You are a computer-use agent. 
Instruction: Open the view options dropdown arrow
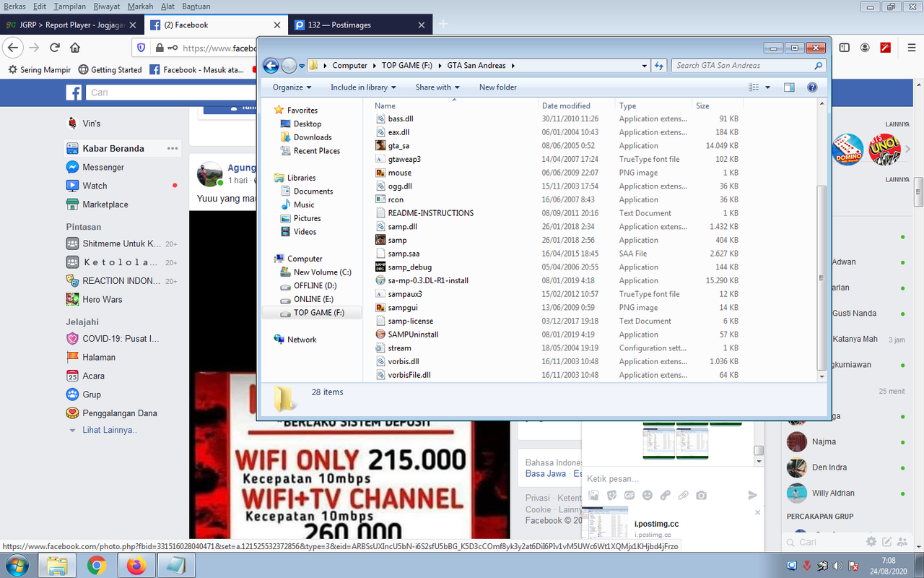(767, 87)
